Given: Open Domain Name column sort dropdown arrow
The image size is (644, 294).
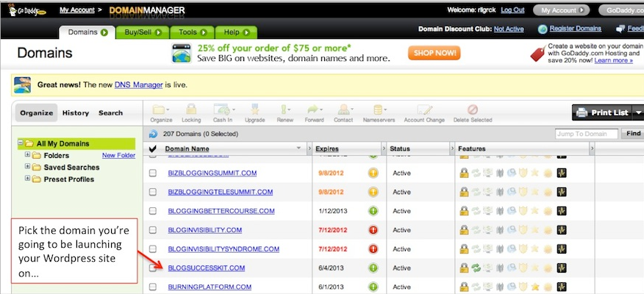Looking at the screenshot, I should (299, 148).
